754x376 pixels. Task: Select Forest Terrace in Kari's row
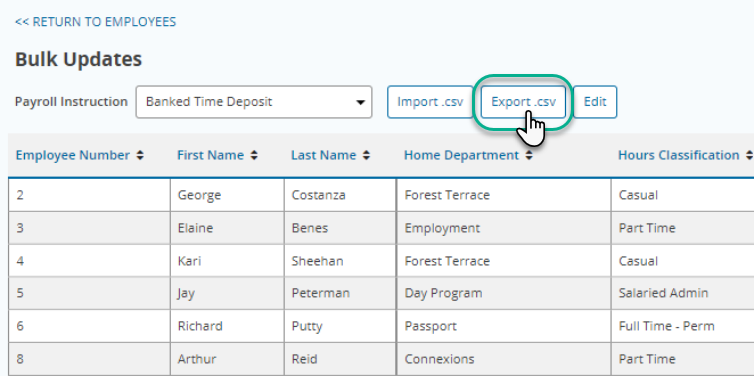click(x=504, y=261)
